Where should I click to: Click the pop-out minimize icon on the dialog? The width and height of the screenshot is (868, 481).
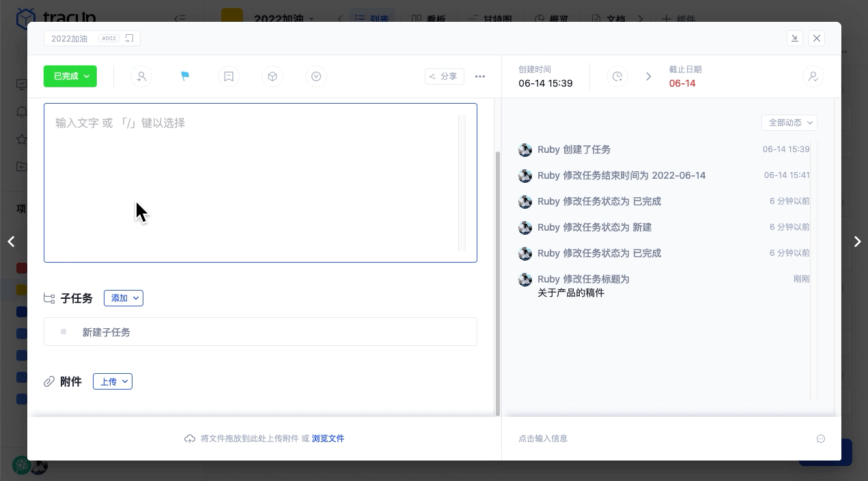point(795,38)
